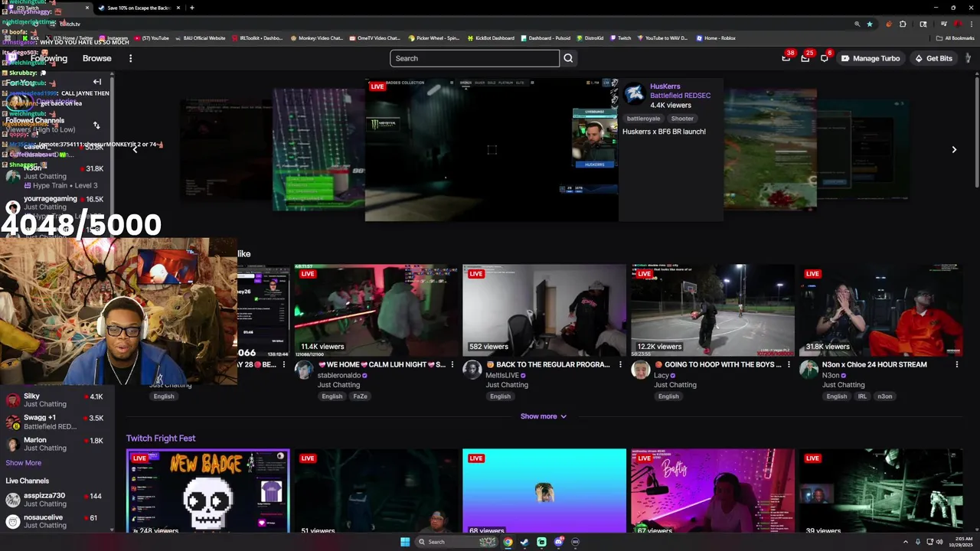Advance carousel with right arrow
The image size is (980, 551).
tap(954, 150)
